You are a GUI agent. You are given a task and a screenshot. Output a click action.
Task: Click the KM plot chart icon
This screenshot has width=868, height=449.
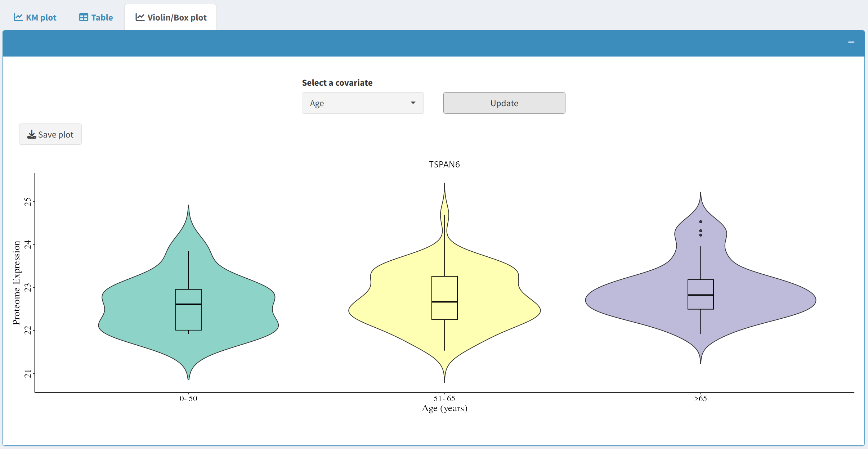tap(18, 17)
